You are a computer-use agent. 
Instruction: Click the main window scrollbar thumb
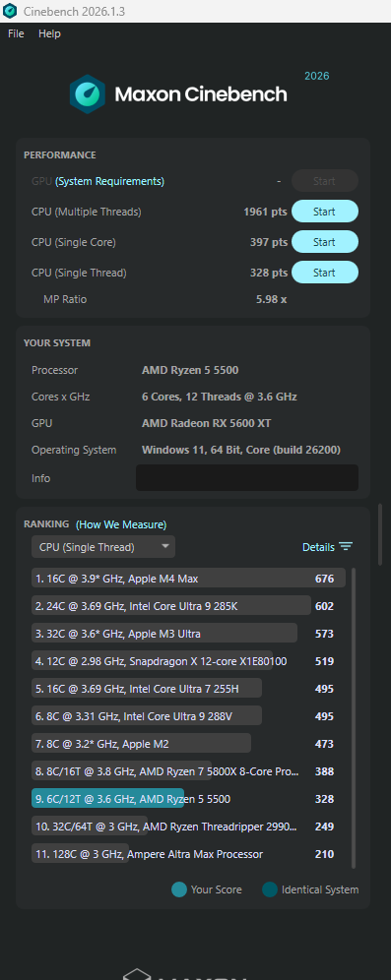point(380,534)
